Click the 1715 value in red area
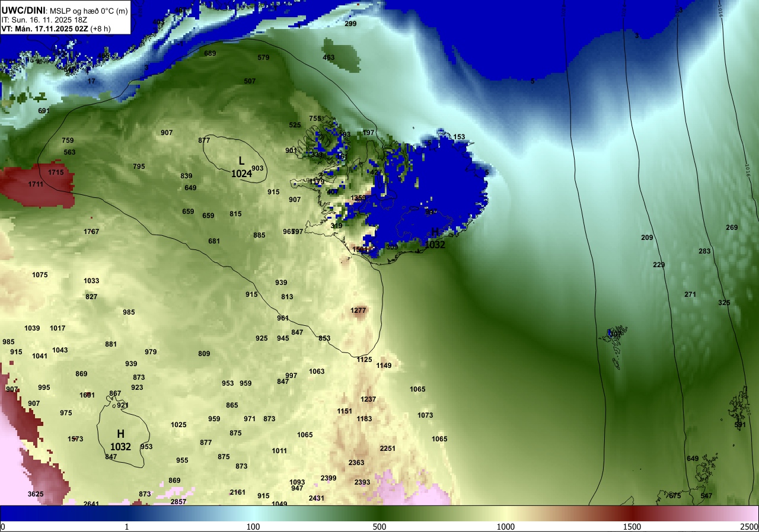The height and width of the screenshot is (532, 759). pos(56,172)
